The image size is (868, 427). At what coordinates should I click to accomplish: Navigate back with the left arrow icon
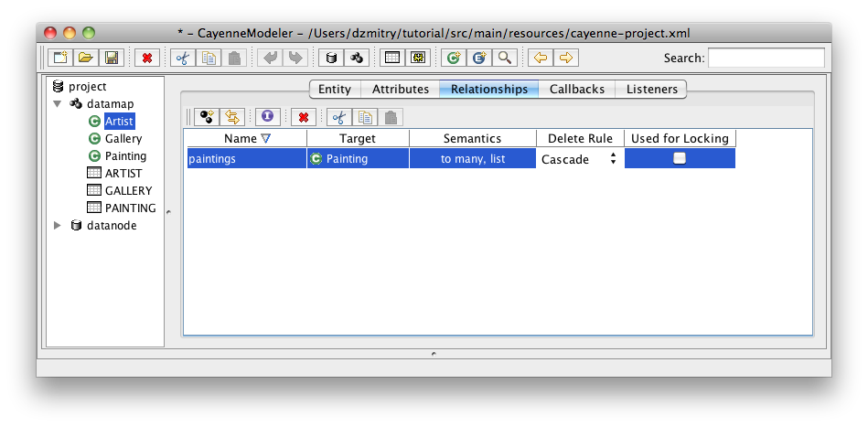coord(541,58)
